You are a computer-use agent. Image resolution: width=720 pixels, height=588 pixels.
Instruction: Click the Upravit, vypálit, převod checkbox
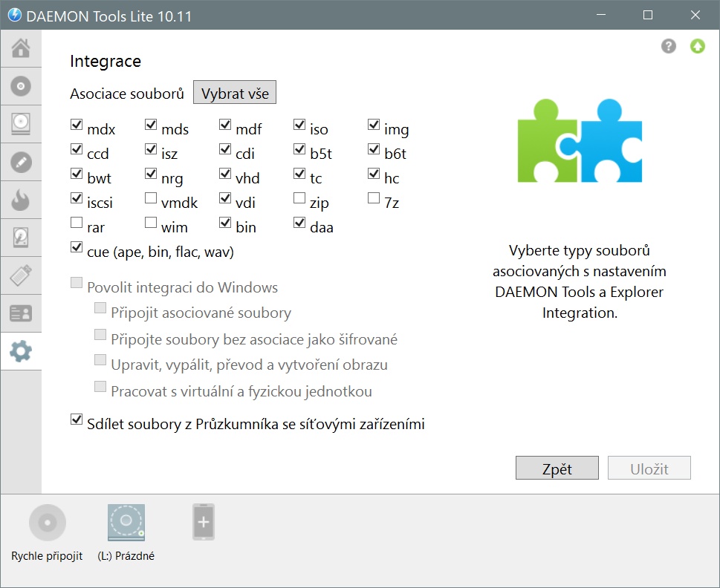[100, 359]
